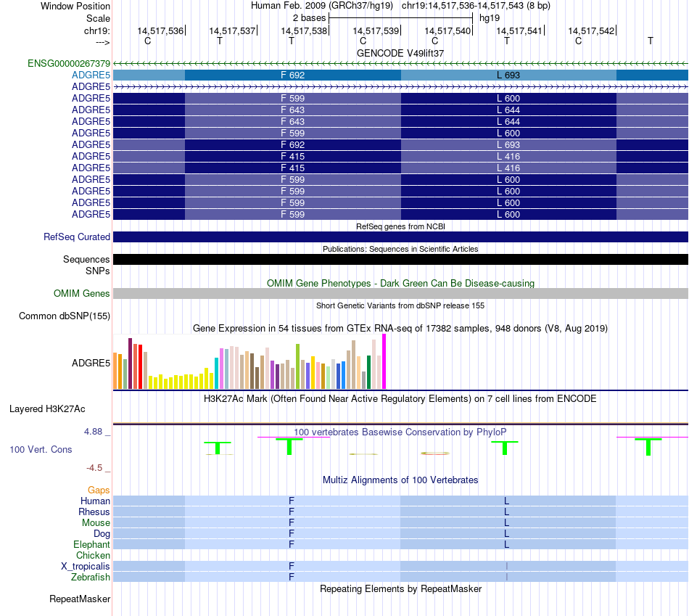Click the Scale label
This screenshot has width=689, height=616.
98,18
